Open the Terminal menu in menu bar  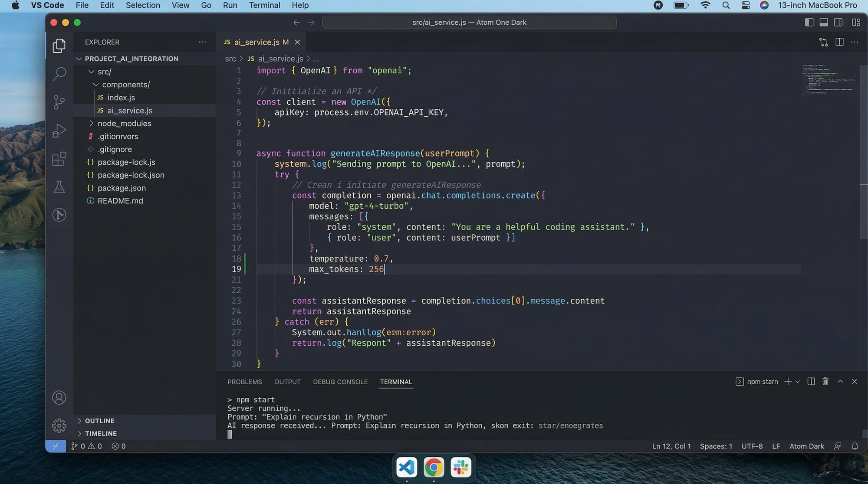[264, 5]
